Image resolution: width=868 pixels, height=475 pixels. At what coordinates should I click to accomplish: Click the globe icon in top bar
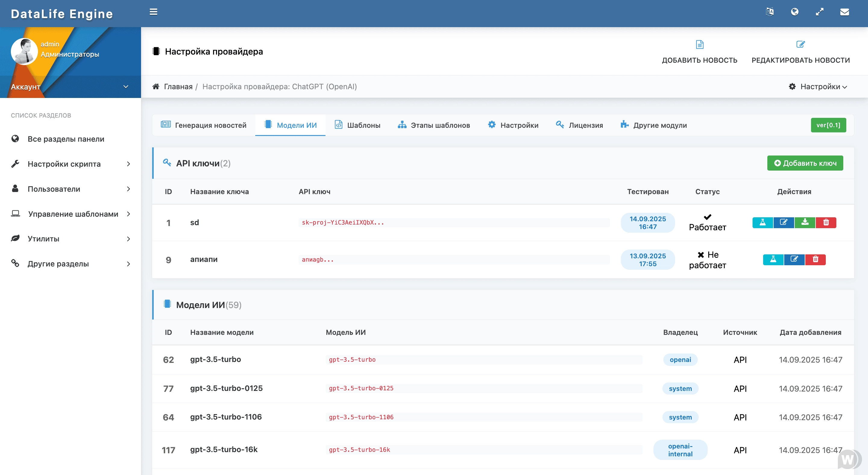[794, 12]
